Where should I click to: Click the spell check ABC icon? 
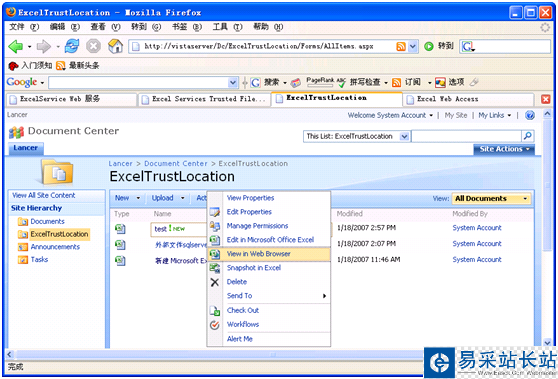(341, 83)
